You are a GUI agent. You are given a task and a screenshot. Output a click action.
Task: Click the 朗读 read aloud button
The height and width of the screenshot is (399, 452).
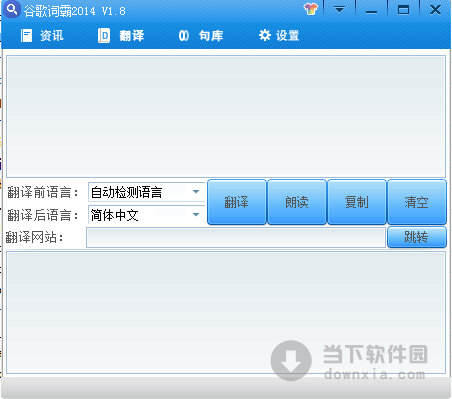[x=297, y=202]
